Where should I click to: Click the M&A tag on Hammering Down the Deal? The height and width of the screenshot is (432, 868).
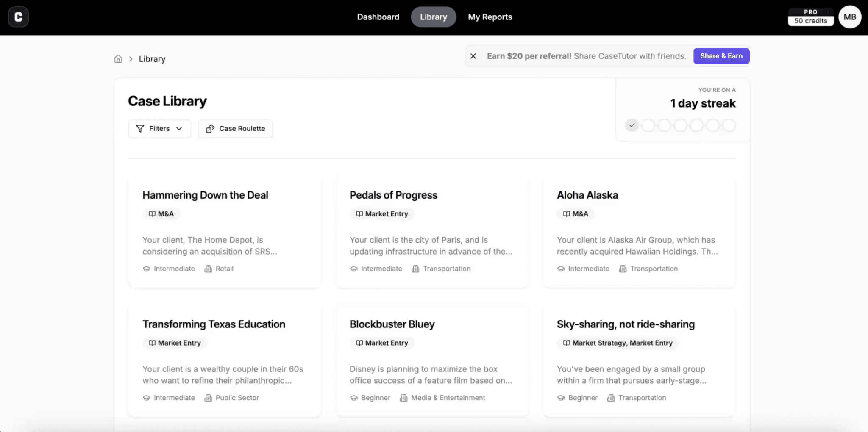(x=161, y=214)
